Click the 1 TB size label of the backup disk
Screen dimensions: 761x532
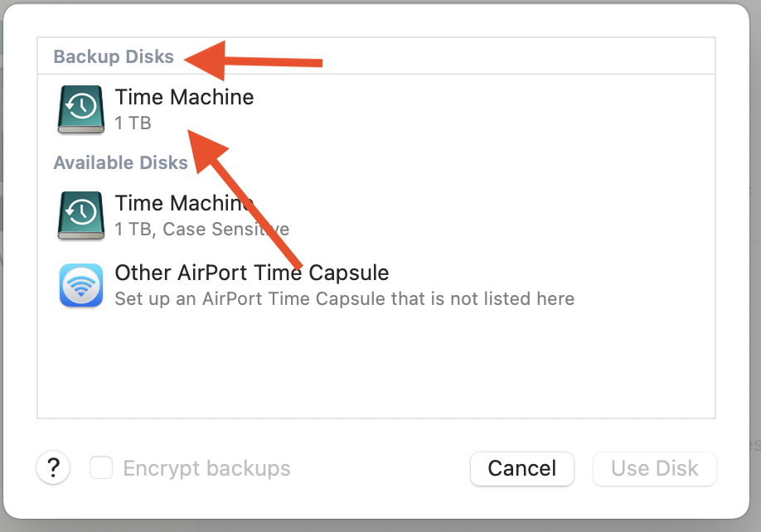coord(133,124)
